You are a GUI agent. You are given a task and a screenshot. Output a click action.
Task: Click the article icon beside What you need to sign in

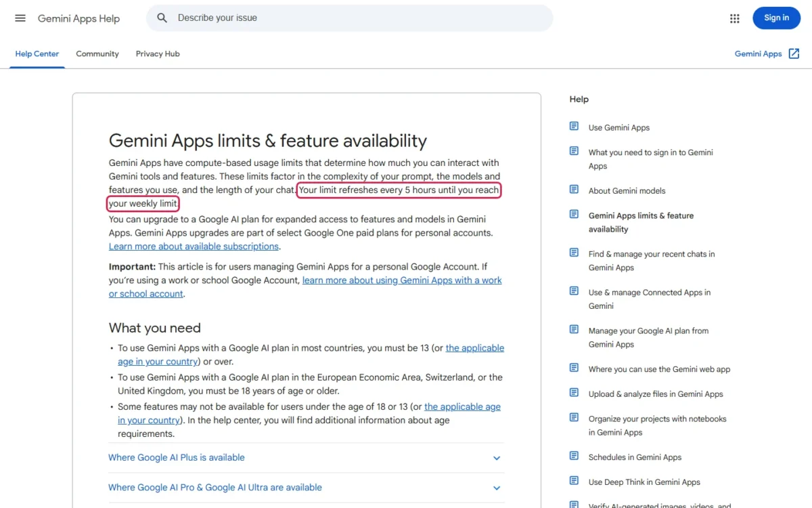[574, 151]
